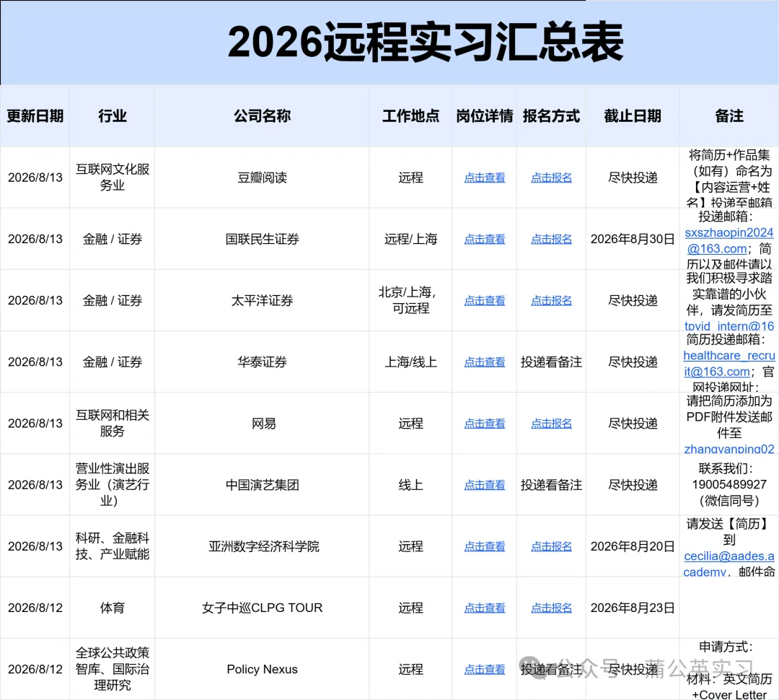Screen dimensions: 779x700
Task: Select the 网易 company cell
Action: (x=262, y=424)
